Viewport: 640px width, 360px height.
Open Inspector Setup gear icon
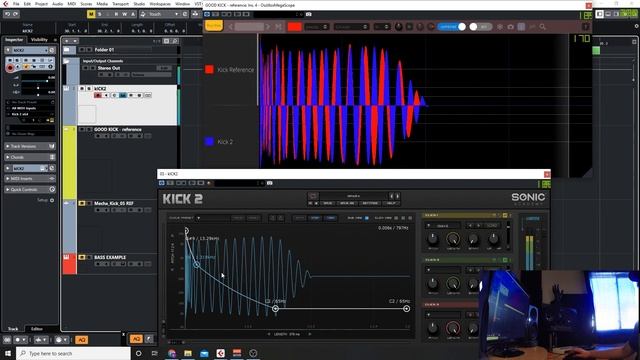(x=52, y=200)
